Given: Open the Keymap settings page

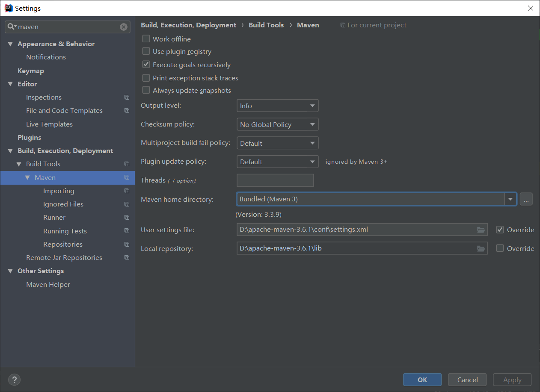Looking at the screenshot, I should pyautogui.click(x=30, y=71).
